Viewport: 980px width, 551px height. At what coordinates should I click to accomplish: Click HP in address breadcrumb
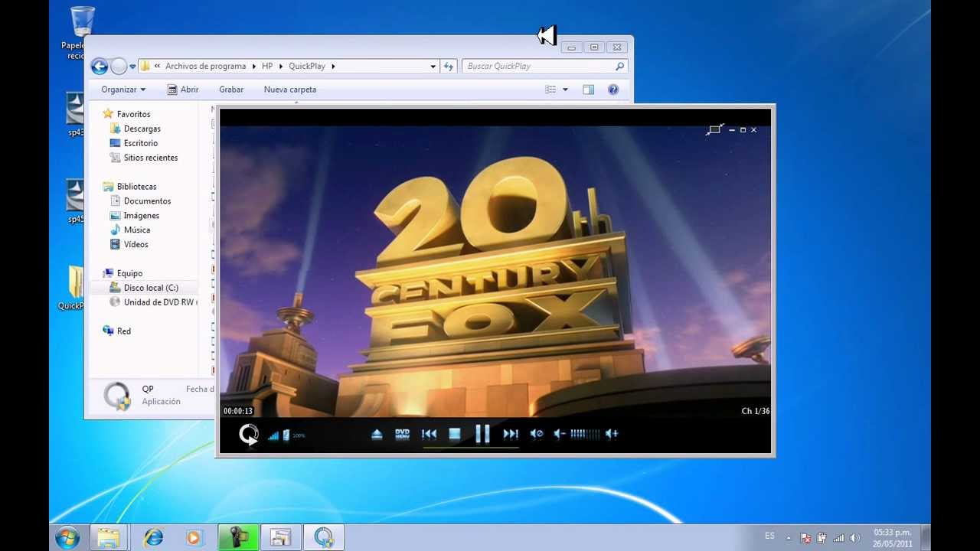pyautogui.click(x=267, y=67)
